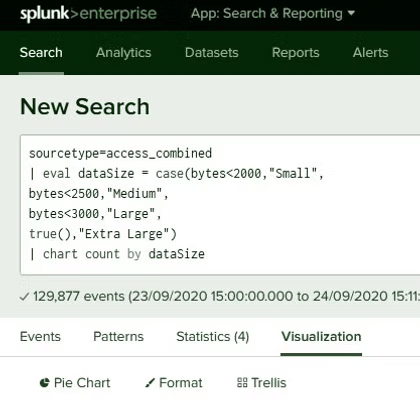The width and height of the screenshot is (420, 413).
Task: Click the 129,877 events status text
Action: [79, 296]
